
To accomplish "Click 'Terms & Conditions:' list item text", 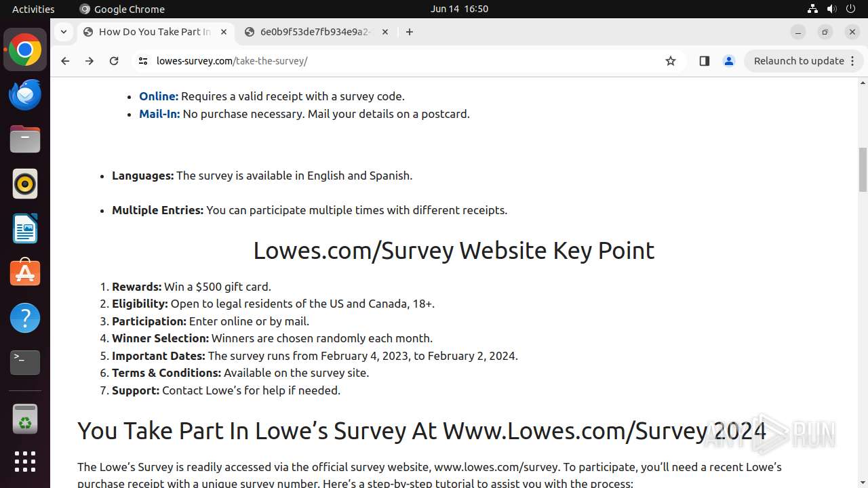I will coord(241,373).
